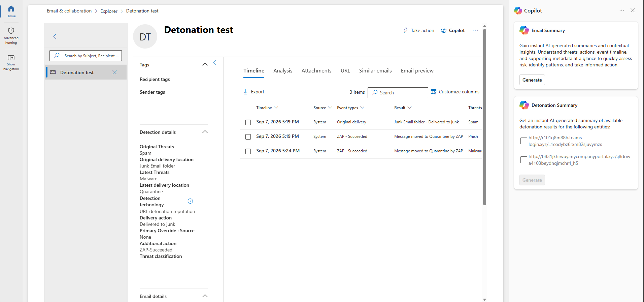Collapse the Email details section
This screenshot has height=302, width=644.
pyautogui.click(x=205, y=296)
